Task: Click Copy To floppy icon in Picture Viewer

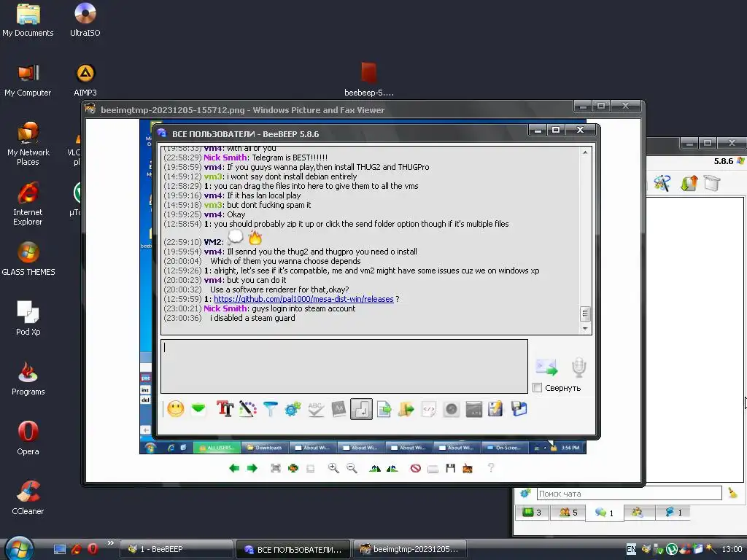Action: (451, 469)
